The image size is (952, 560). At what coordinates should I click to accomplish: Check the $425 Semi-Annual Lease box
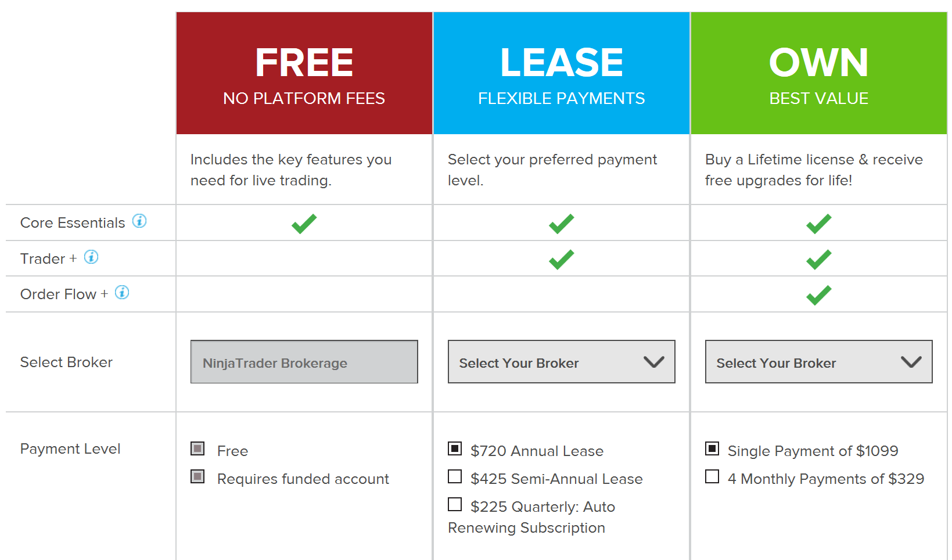[x=455, y=476]
